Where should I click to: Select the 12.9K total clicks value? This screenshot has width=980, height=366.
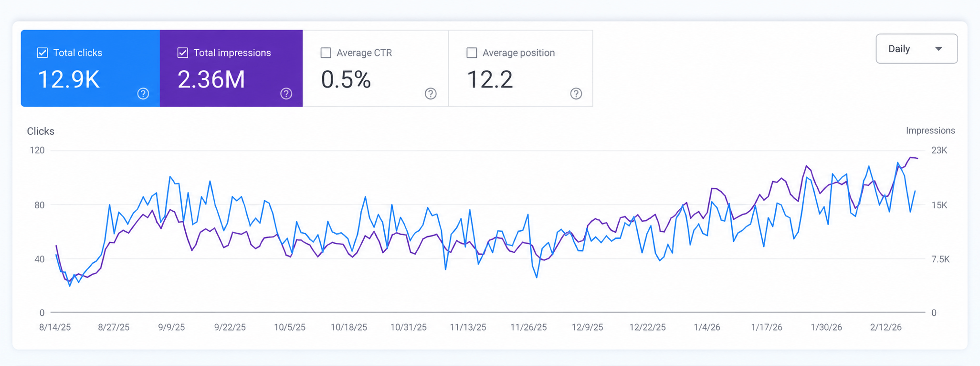point(69,79)
